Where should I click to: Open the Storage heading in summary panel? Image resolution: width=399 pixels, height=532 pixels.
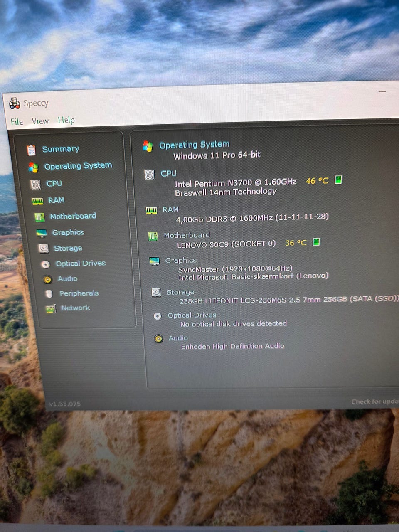pyautogui.click(x=180, y=292)
